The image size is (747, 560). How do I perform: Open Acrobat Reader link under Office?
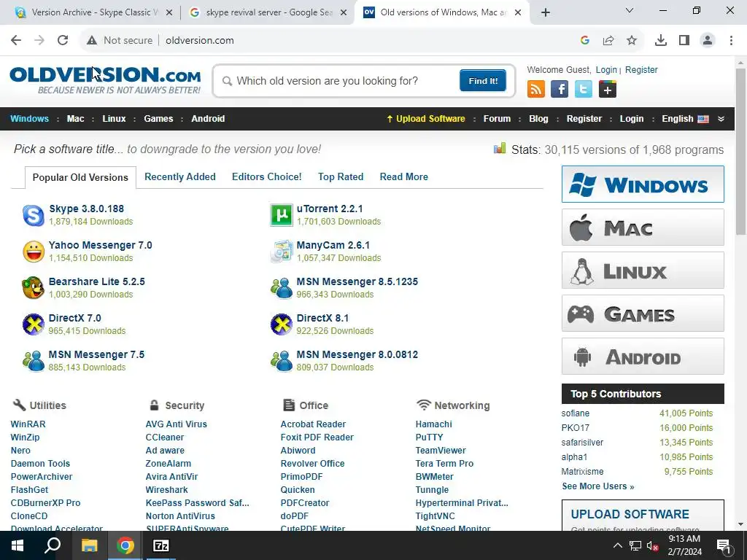(313, 424)
